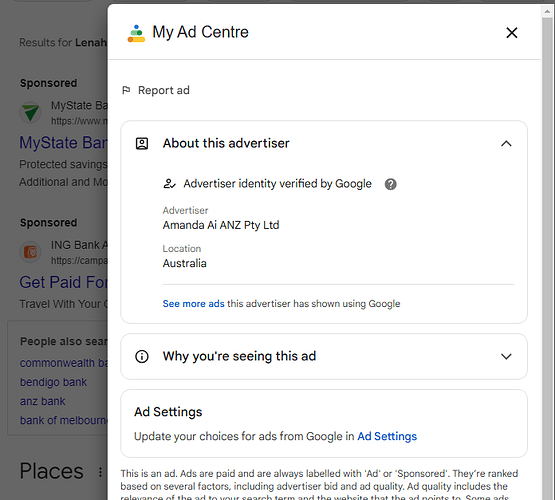Select the anz bank related search
Image resolution: width=555 pixels, height=500 pixels.
[42, 401]
